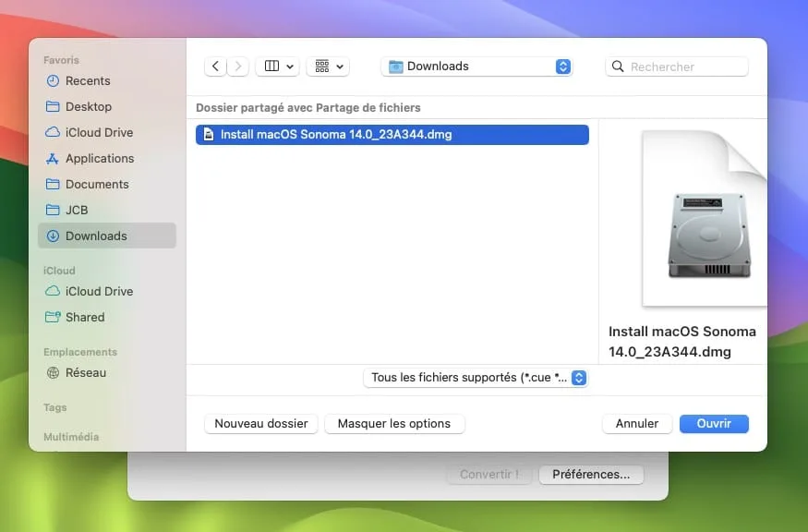This screenshot has height=532, width=808.
Task: Select Desktop in the sidebar
Action: tap(107, 107)
